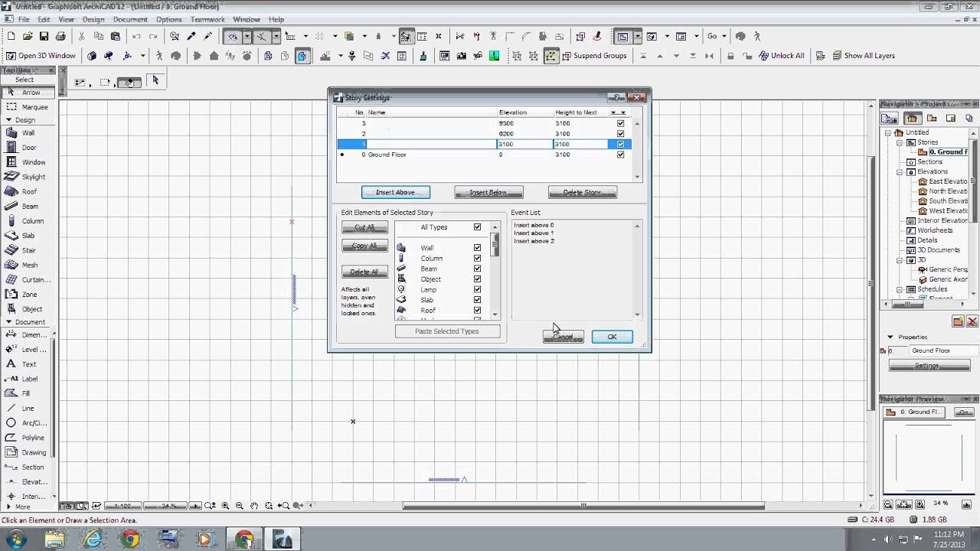Open the Teamwork menu
The width and height of the screenshot is (980, 551).
(x=207, y=19)
